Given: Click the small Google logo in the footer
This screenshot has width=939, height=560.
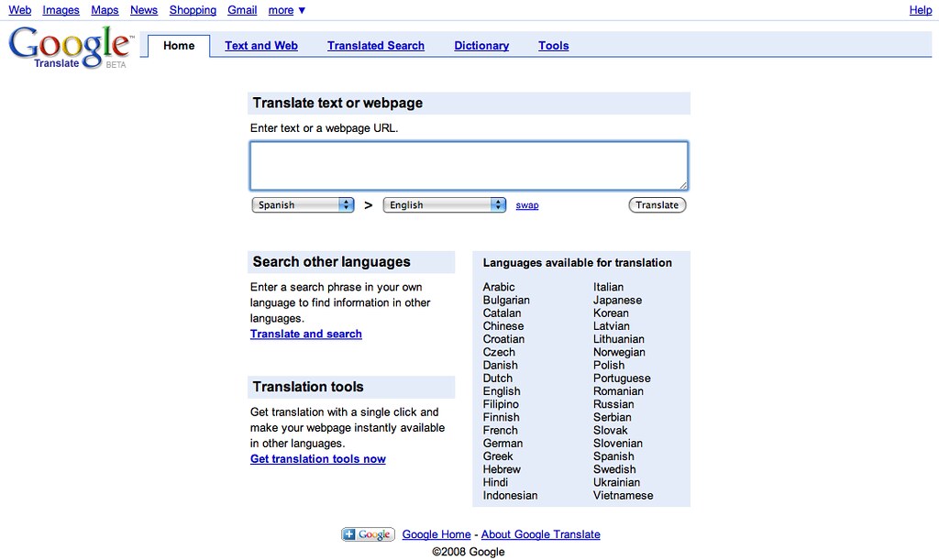Looking at the screenshot, I should coord(367,534).
